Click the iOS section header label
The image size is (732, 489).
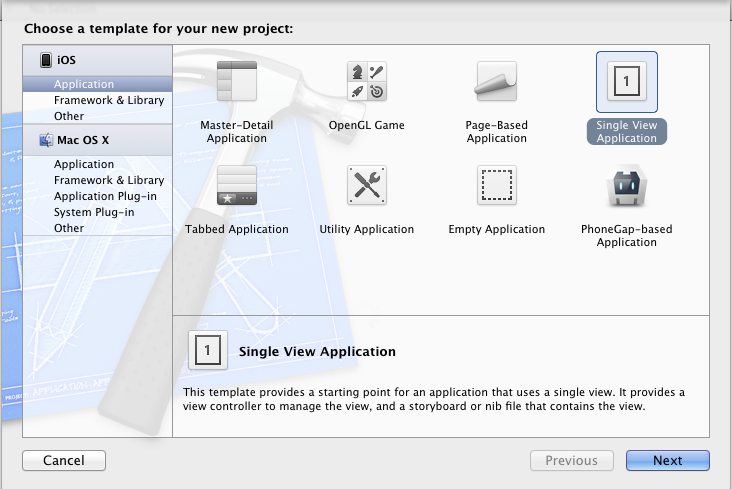click(66, 60)
